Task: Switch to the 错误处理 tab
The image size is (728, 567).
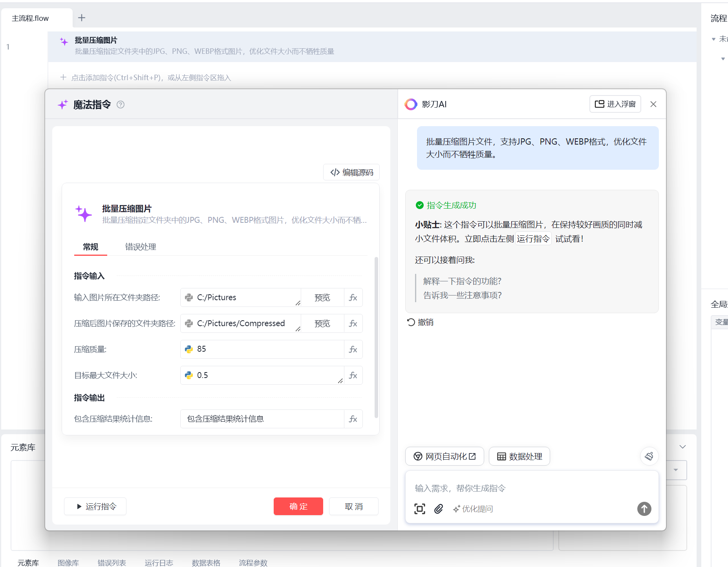Action: point(141,247)
